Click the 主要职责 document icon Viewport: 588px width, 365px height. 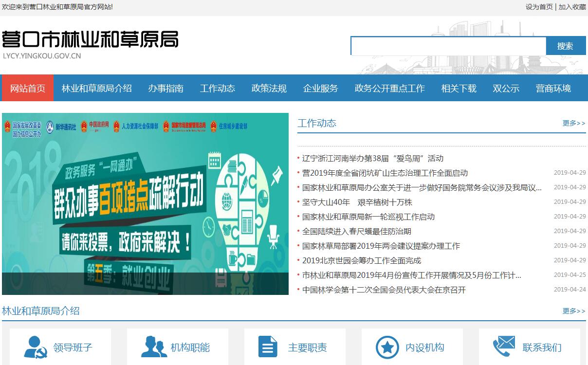coord(267,347)
